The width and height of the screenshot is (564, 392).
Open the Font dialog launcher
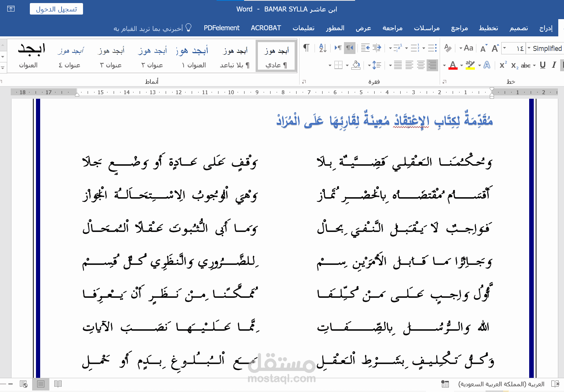click(x=444, y=82)
